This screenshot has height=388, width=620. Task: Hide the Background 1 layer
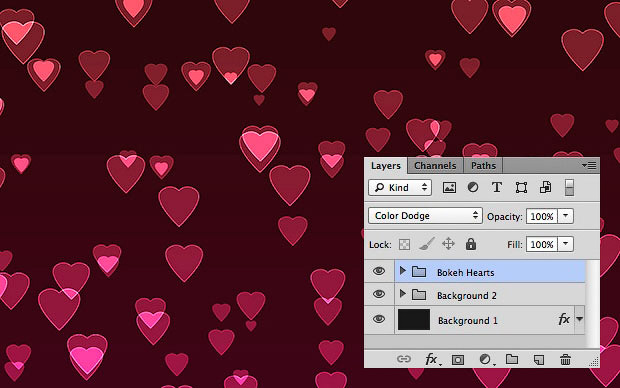point(379,319)
